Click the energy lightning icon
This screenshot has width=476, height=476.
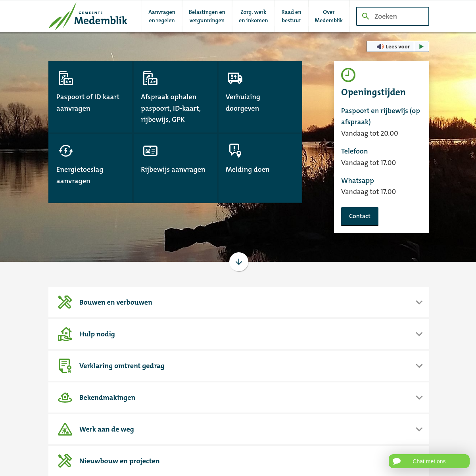(x=66, y=151)
